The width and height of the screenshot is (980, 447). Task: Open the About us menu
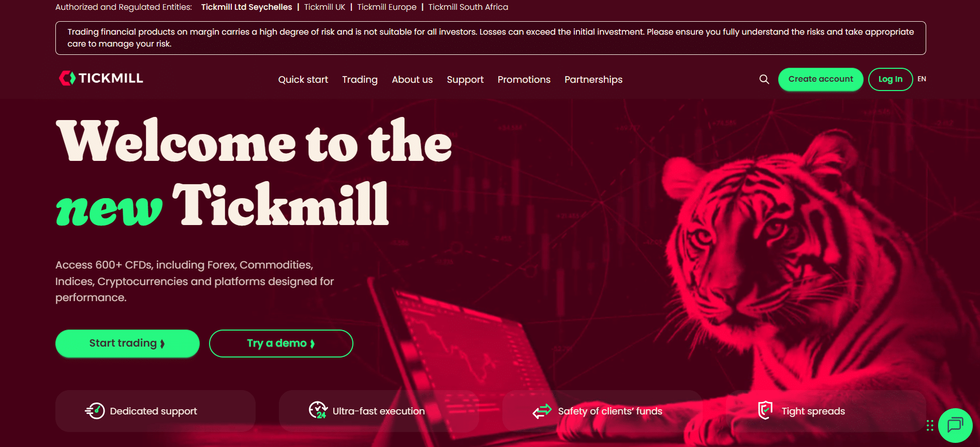[412, 80]
